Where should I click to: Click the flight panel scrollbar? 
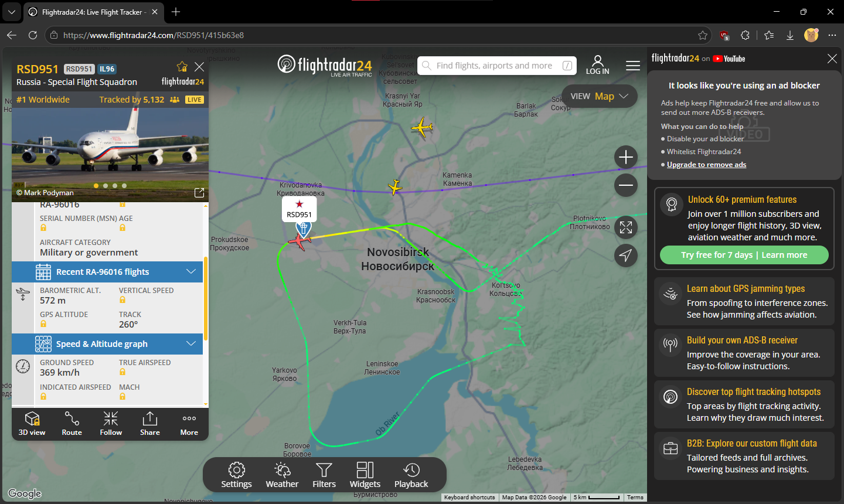[206, 299]
